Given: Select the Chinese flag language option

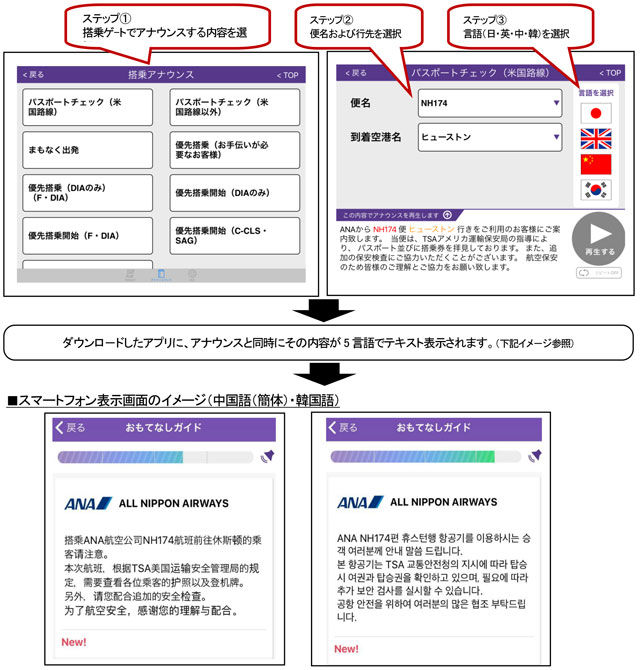Looking at the screenshot, I should tap(596, 164).
